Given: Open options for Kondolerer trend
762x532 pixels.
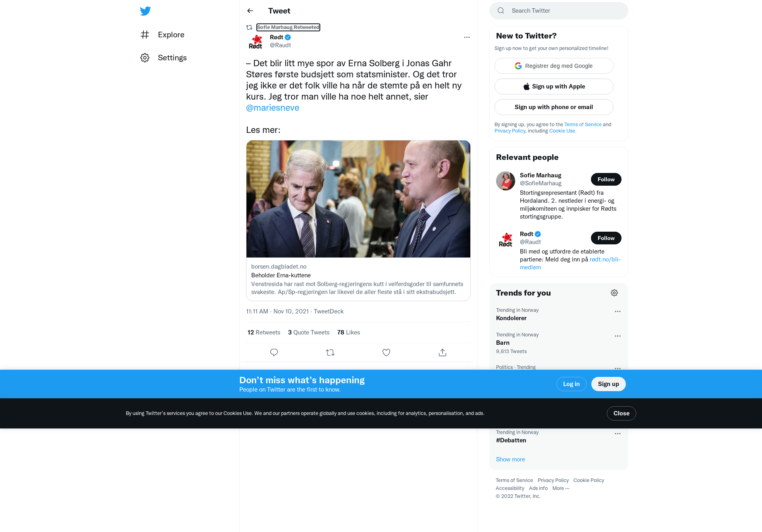Looking at the screenshot, I should (x=618, y=311).
